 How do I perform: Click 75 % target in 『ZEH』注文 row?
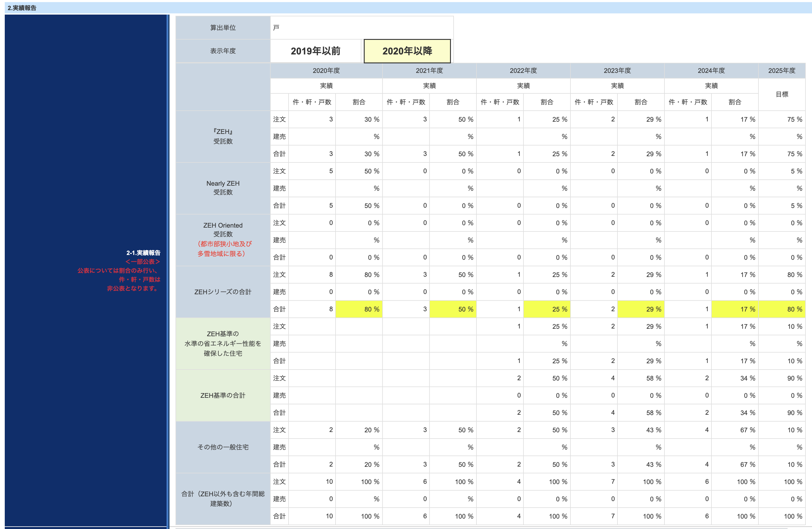tap(782, 119)
